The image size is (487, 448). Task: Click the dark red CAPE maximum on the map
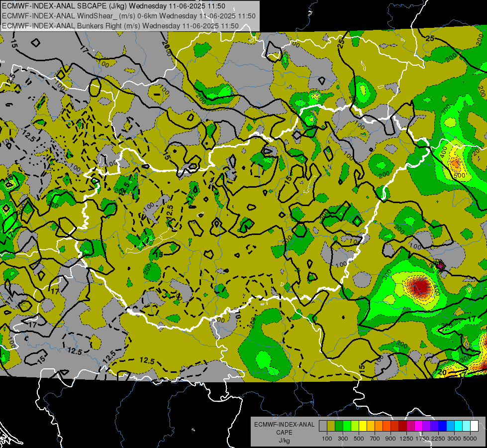click(421, 287)
